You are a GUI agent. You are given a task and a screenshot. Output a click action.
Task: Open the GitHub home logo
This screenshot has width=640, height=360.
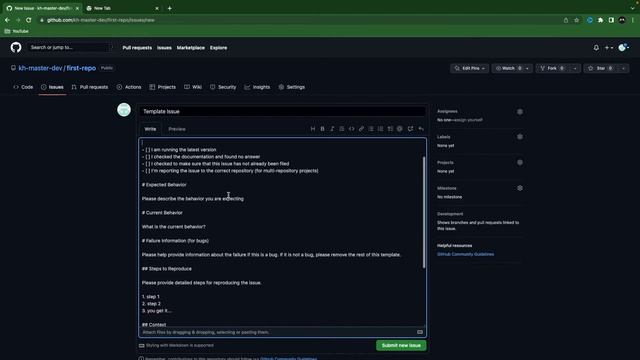tap(16, 47)
